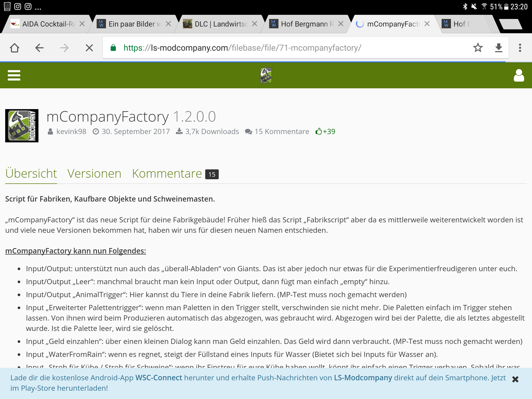Bookmark the page with the star icon

coord(478,48)
